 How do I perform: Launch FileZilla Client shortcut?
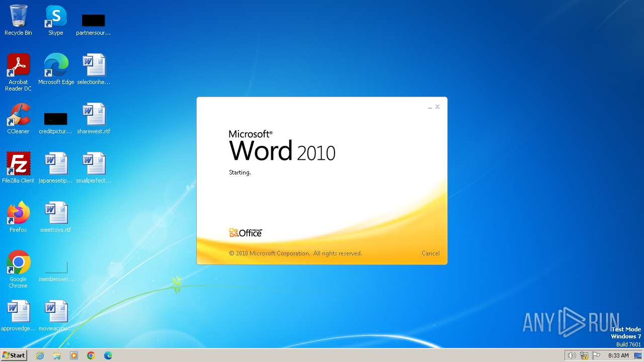[x=18, y=168]
